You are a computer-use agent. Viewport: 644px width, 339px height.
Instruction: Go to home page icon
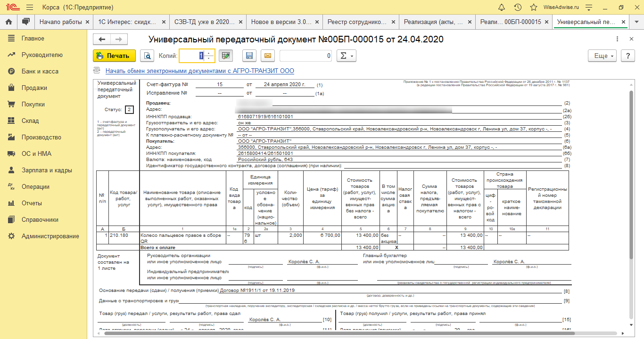(8, 22)
